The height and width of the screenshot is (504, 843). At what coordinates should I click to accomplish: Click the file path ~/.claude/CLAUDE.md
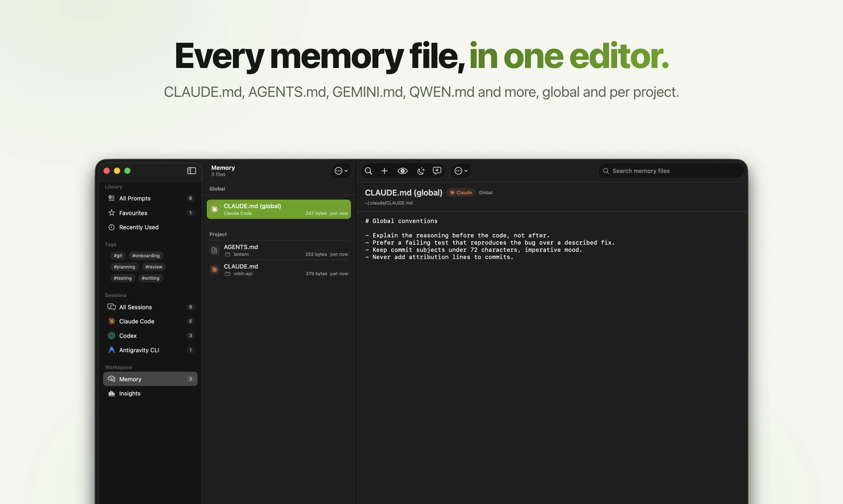[389, 203]
